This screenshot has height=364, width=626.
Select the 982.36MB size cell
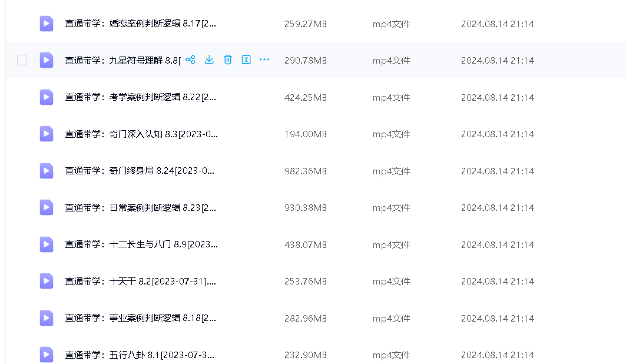click(x=305, y=171)
